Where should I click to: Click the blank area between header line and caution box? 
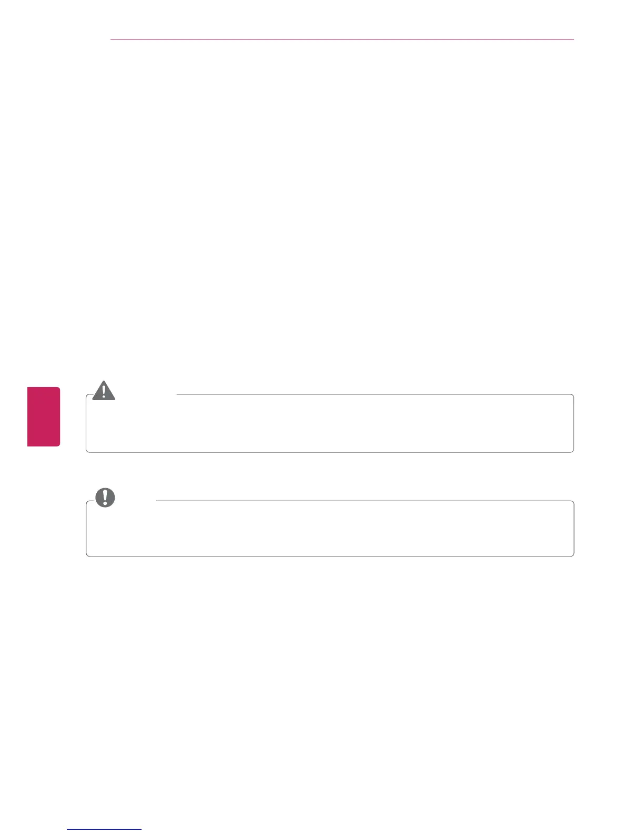[329, 211]
